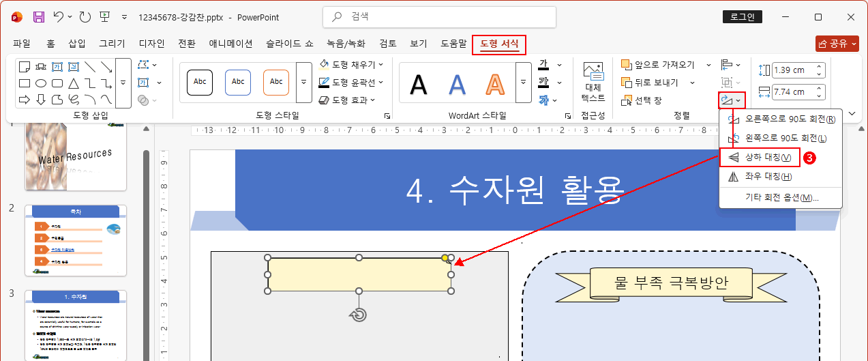The height and width of the screenshot is (361, 868).
Task: Click the Save icon in title bar
Action: click(x=39, y=17)
